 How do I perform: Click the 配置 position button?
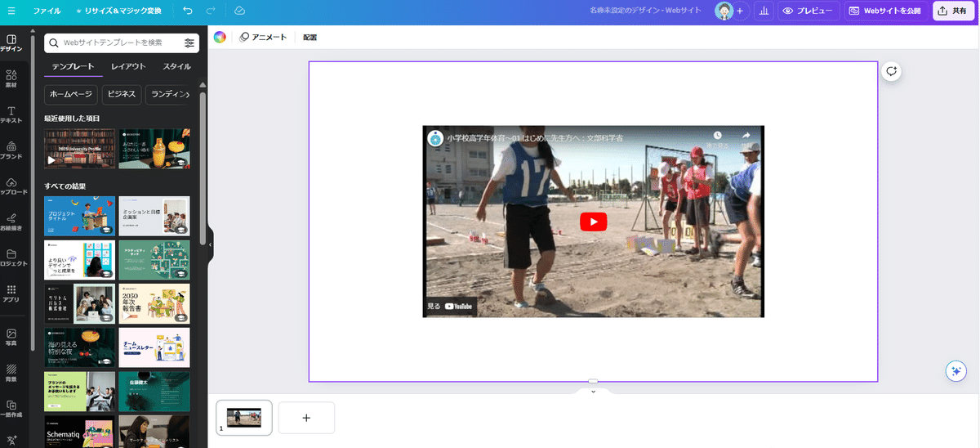click(310, 37)
